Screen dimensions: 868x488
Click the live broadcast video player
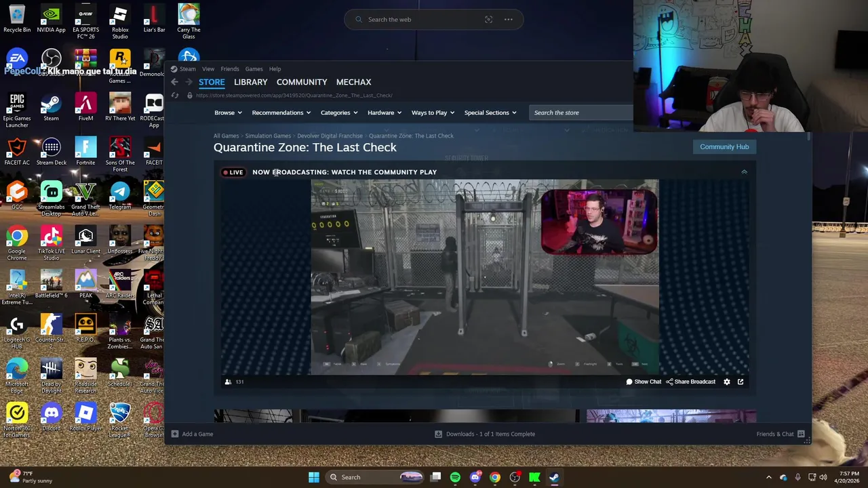[x=484, y=277]
